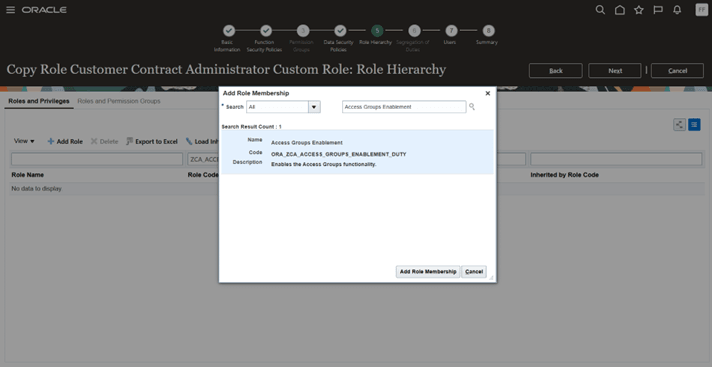Click the Next button
Viewport: 712px width, 367px height.
pyautogui.click(x=615, y=70)
